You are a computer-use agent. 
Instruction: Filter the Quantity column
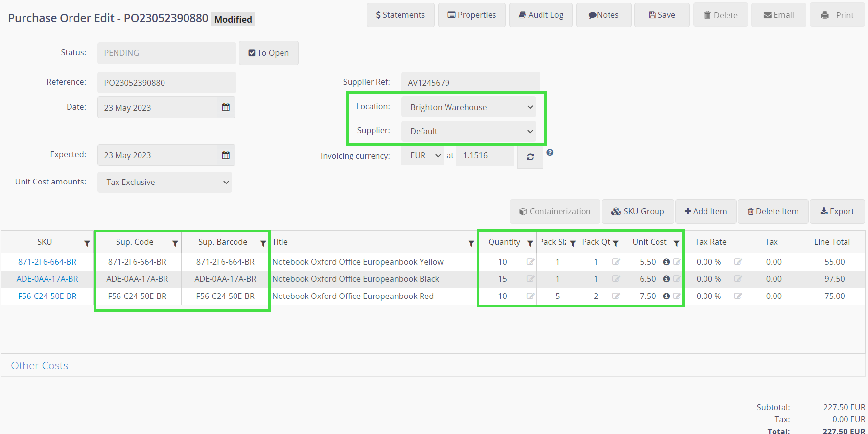pos(530,243)
